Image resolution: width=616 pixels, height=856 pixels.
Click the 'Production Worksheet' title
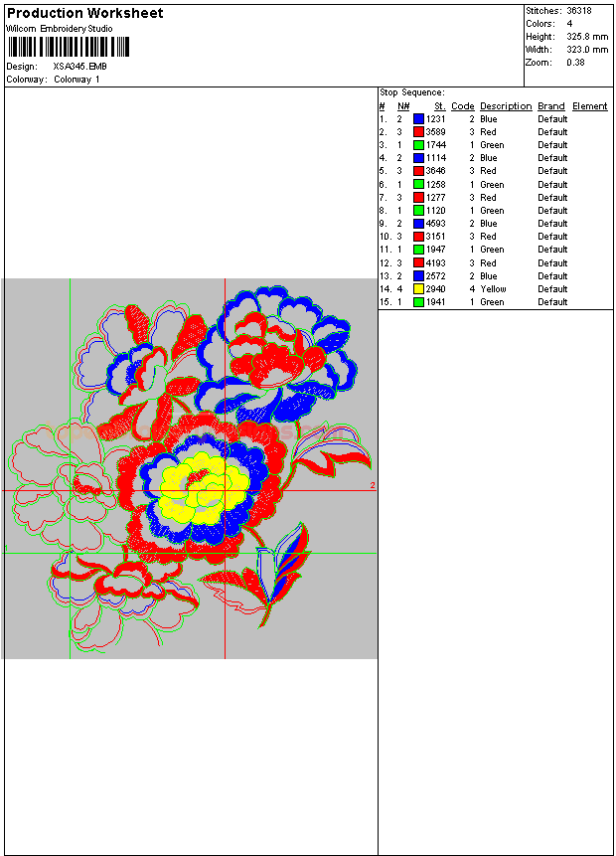tap(85, 13)
